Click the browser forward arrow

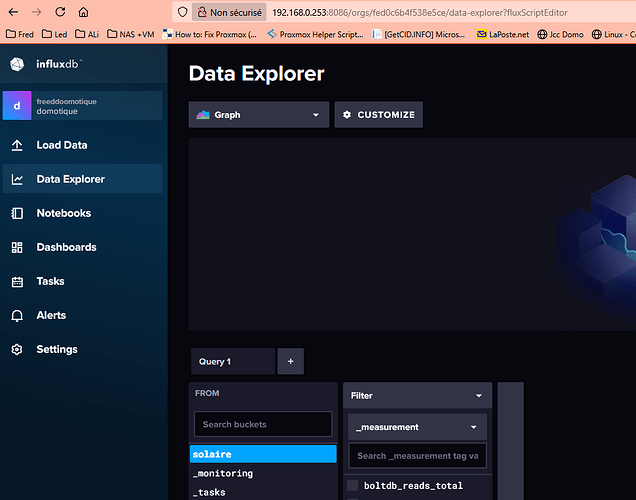(x=37, y=12)
